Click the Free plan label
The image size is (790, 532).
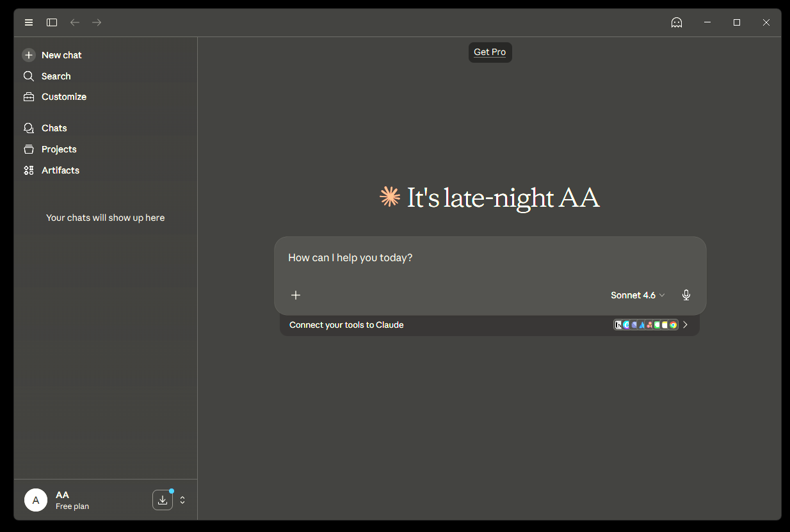tap(72, 506)
